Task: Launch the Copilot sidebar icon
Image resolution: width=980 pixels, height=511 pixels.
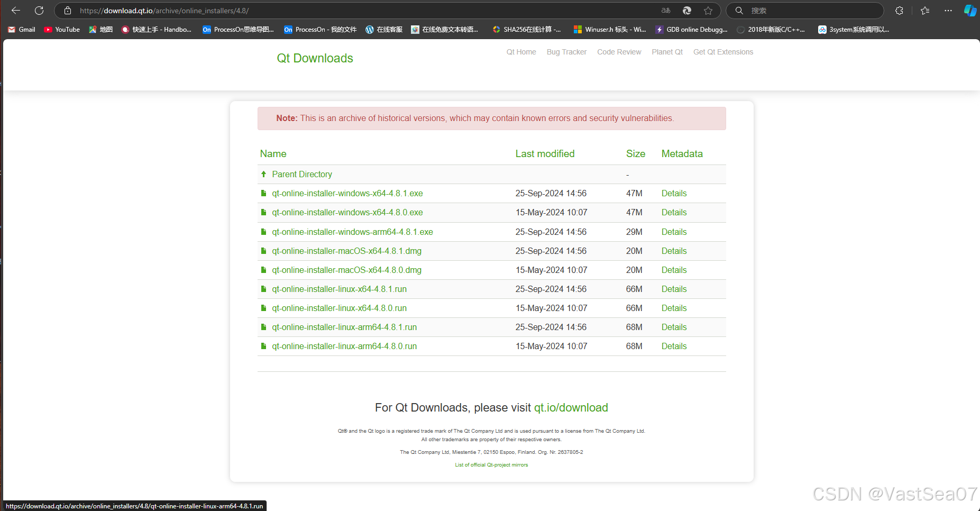Action: (x=970, y=11)
